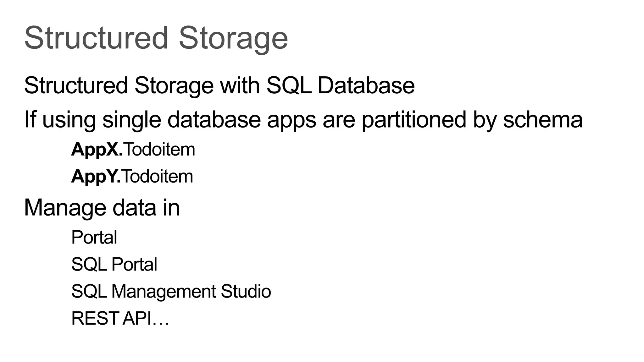This screenshot has height=362, width=644.
Task: Select the bold "AppY." text
Action: coord(96,177)
